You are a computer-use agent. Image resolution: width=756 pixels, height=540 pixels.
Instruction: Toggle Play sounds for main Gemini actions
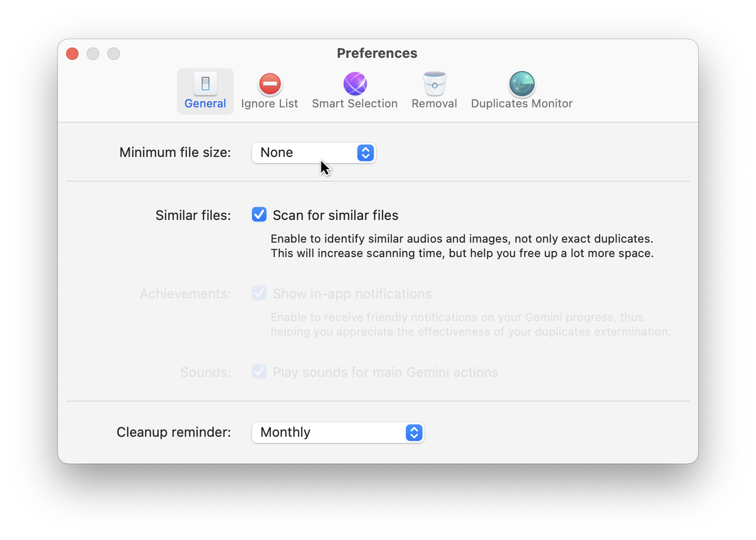point(259,372)
